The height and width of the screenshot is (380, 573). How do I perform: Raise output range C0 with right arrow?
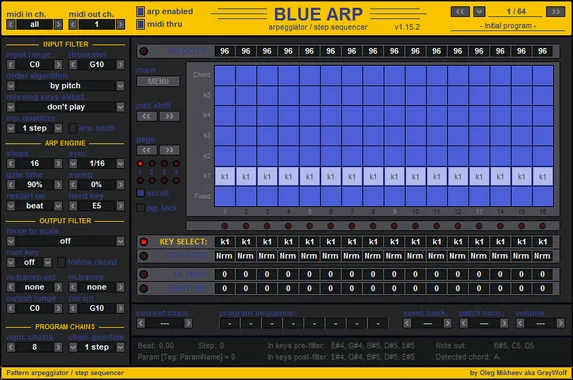click(58, 308)
